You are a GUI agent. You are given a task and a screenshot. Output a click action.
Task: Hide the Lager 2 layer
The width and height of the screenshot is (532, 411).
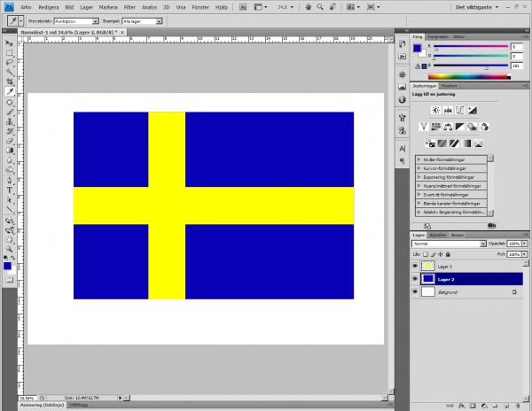coord(415,279)
